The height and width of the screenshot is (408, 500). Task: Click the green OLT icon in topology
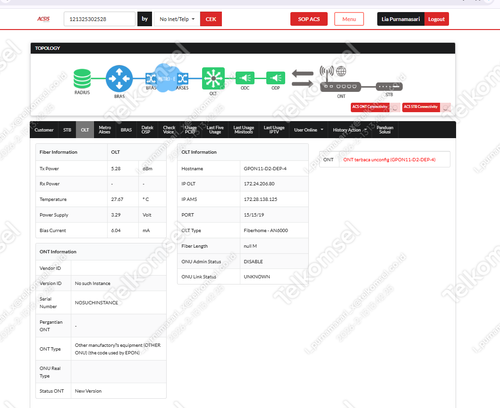(x=213, y=79)
